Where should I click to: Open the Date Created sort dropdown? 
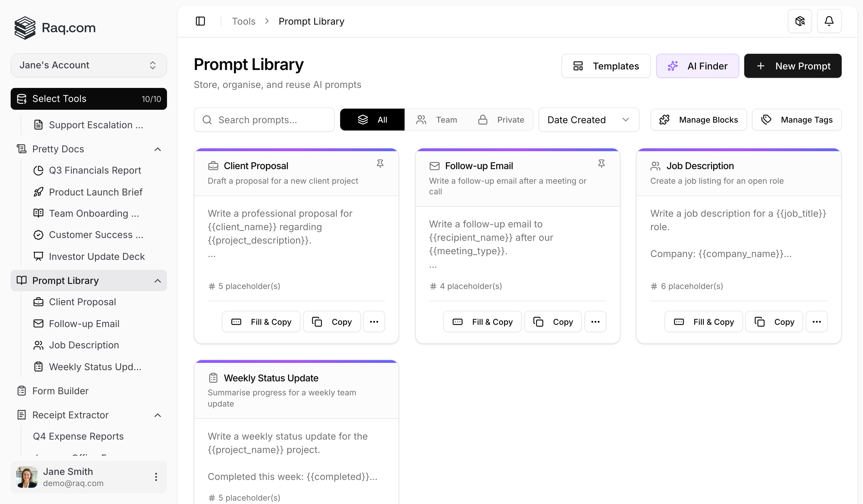point(588,119)
